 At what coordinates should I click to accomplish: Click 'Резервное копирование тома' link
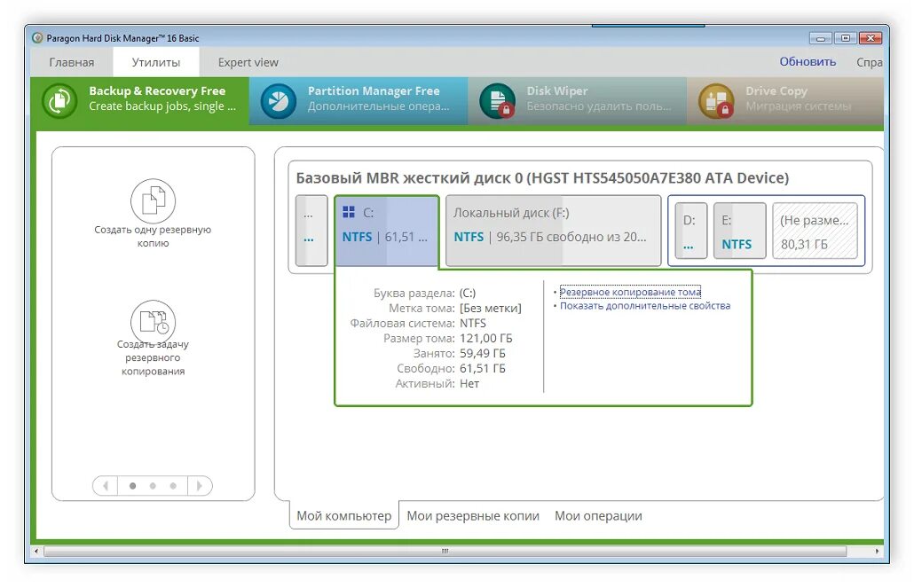pyautogui.click(x=630, y=292)
